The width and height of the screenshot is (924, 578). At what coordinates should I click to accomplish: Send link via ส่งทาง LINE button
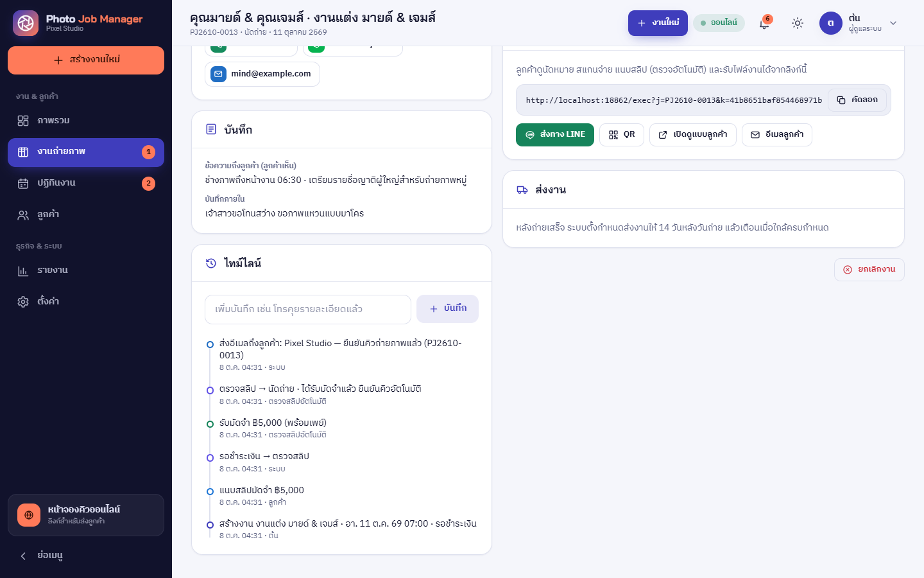555,135
